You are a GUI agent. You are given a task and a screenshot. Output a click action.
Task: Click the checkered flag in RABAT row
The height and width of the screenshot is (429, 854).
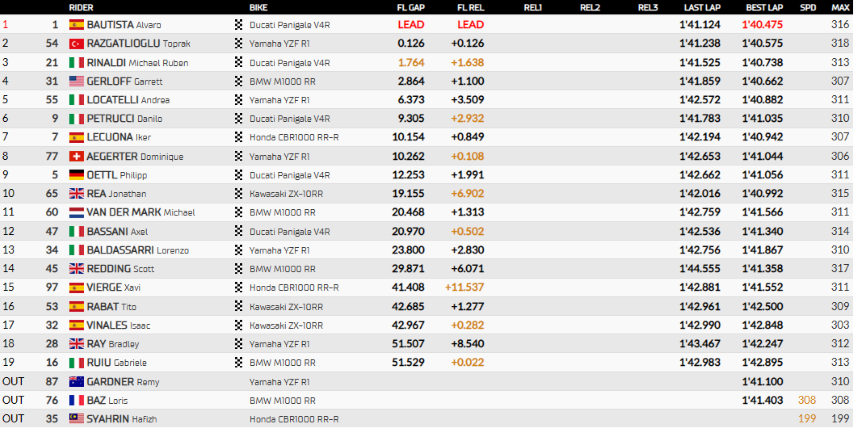pyautogui.click(x=238, y=307)
